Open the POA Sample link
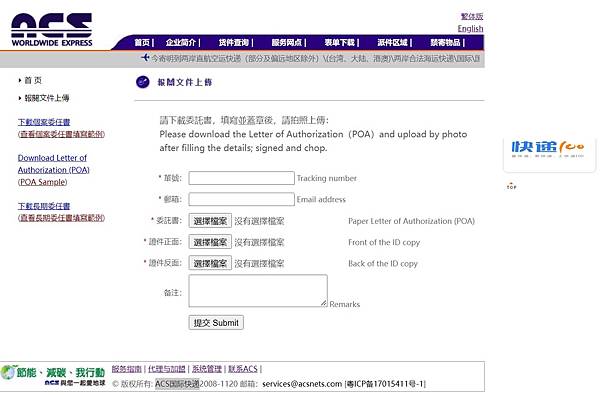600x397 pixels. click(42, 182)
